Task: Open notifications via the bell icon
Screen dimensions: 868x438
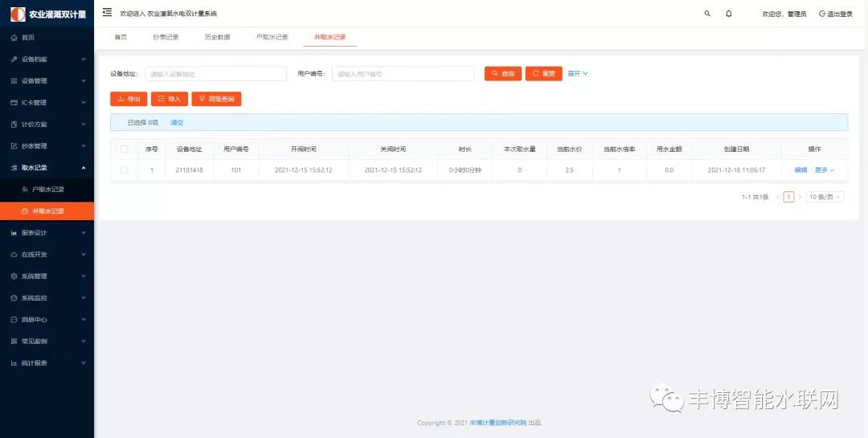Action: pyautogui.click(x=729, y=14)
